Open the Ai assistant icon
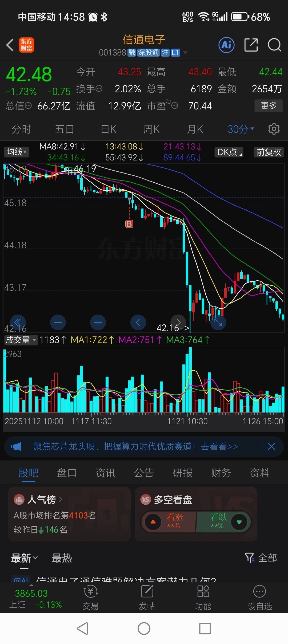288x644 pixels. click(227, 45)
